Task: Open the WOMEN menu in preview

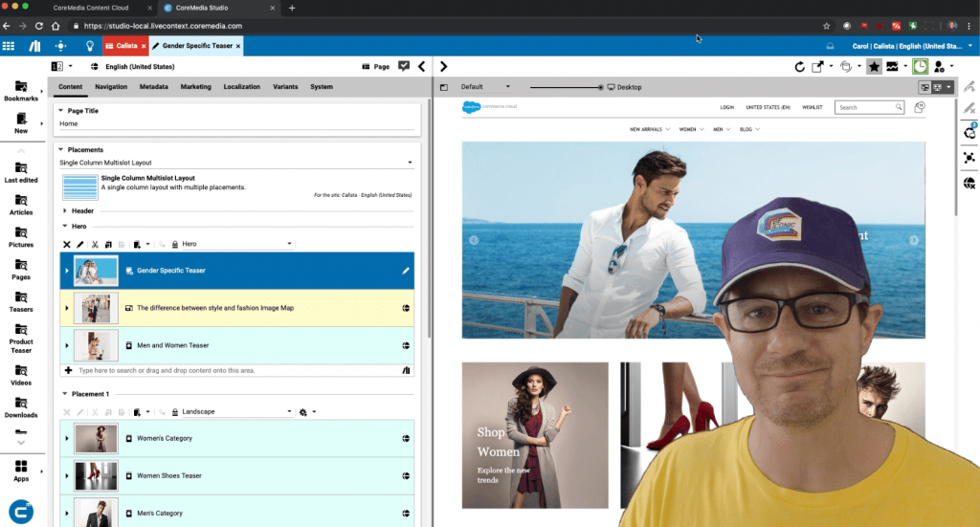Action: click(691, 129)
